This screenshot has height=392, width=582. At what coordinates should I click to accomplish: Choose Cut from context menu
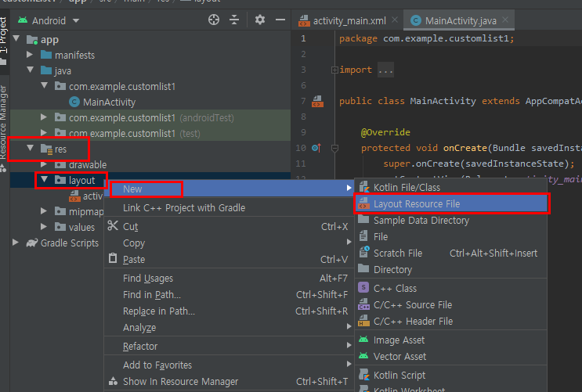[x=229, y=226]
